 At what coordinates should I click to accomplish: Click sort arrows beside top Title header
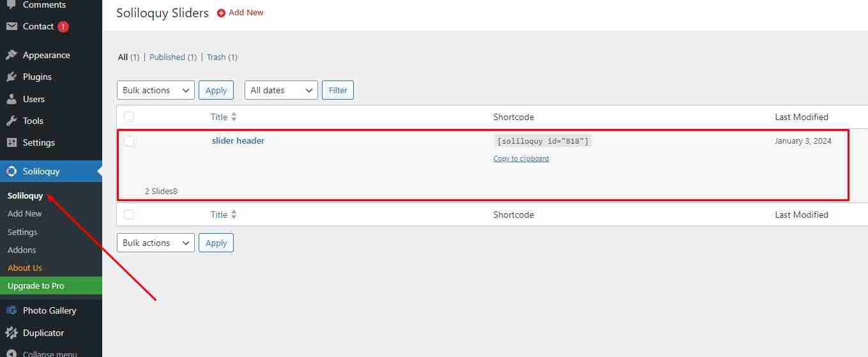pyautogui.click(x=234, y=117)
